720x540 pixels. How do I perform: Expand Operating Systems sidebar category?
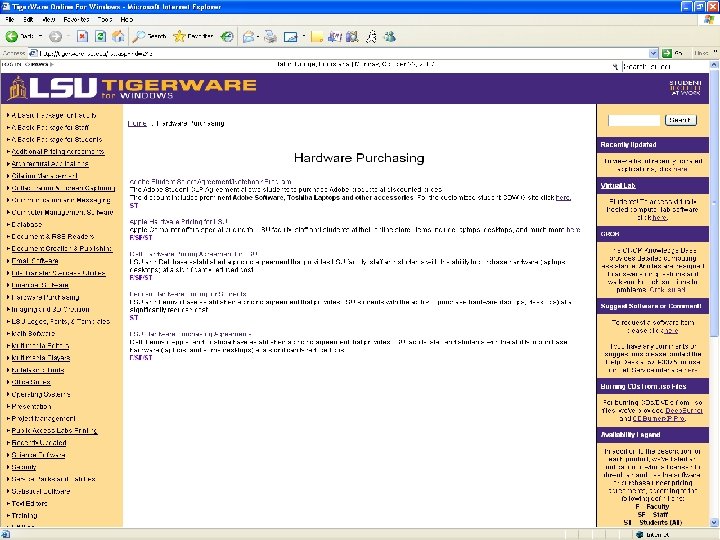click(x=41, y=394)
